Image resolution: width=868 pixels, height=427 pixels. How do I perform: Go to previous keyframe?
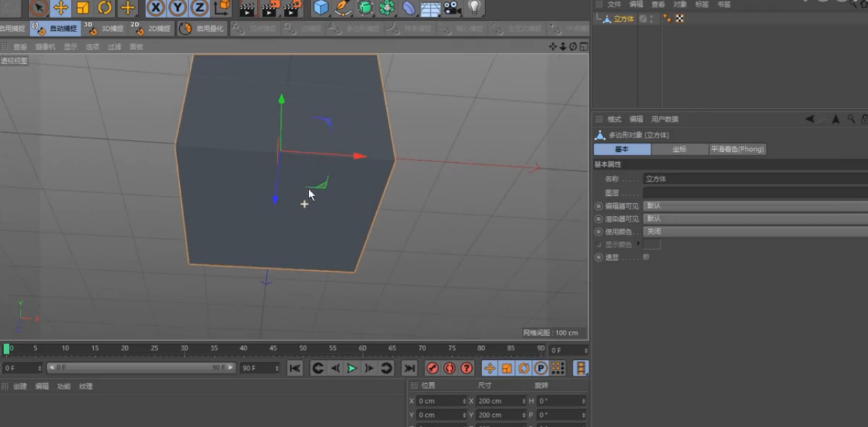pyautogui.click(x=318, y=368)
